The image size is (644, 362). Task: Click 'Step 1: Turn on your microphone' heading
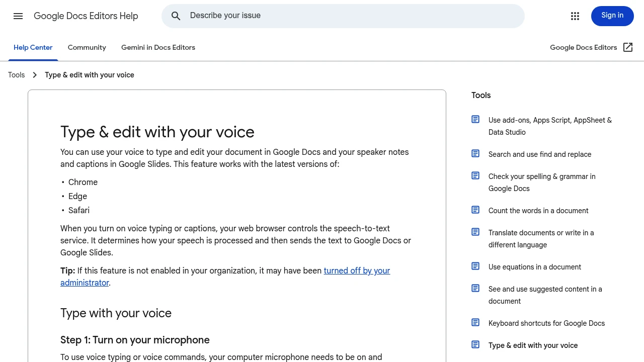[135, 340]
